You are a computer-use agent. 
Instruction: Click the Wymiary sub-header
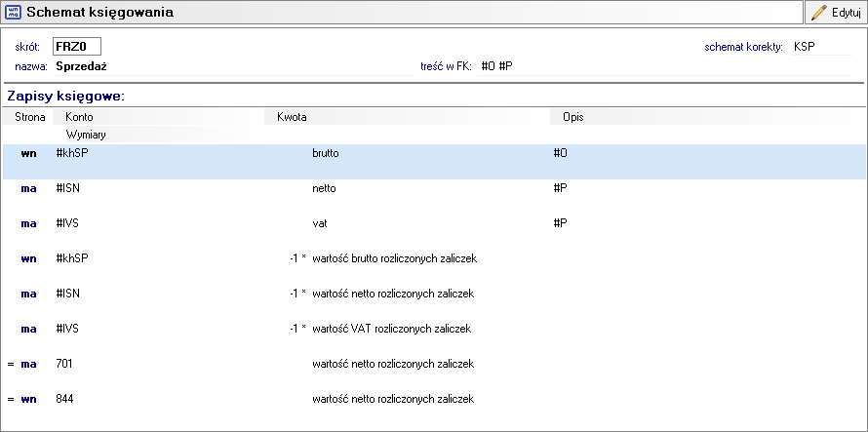click(x=86, y=134)
